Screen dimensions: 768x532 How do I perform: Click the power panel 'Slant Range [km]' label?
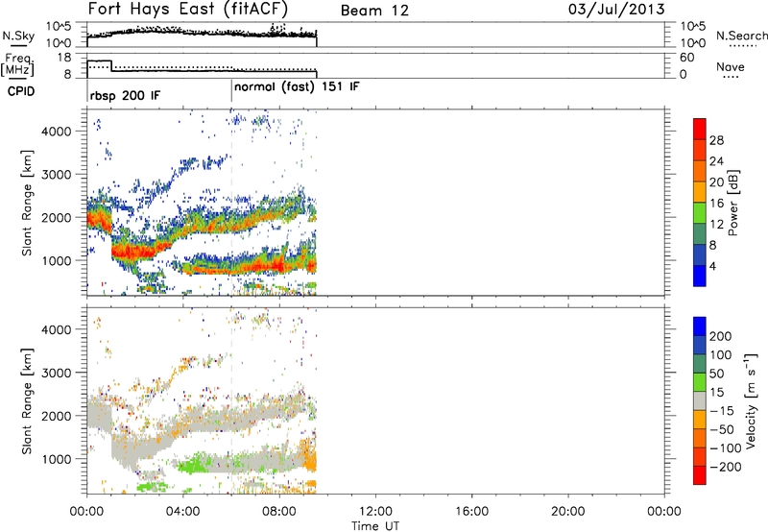coord(27,203)
